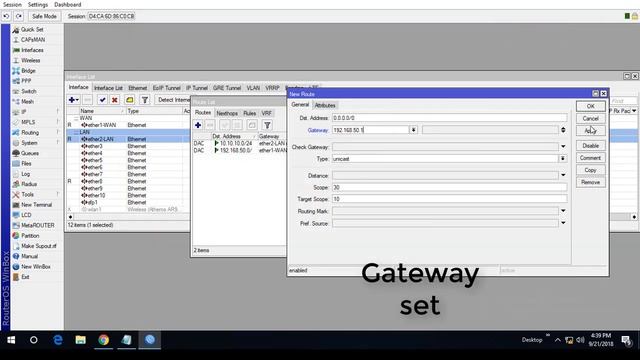Image resolution: width=640 pixels, height=360 pixels.
Task: Open the Settings menu
Action: 38,4
